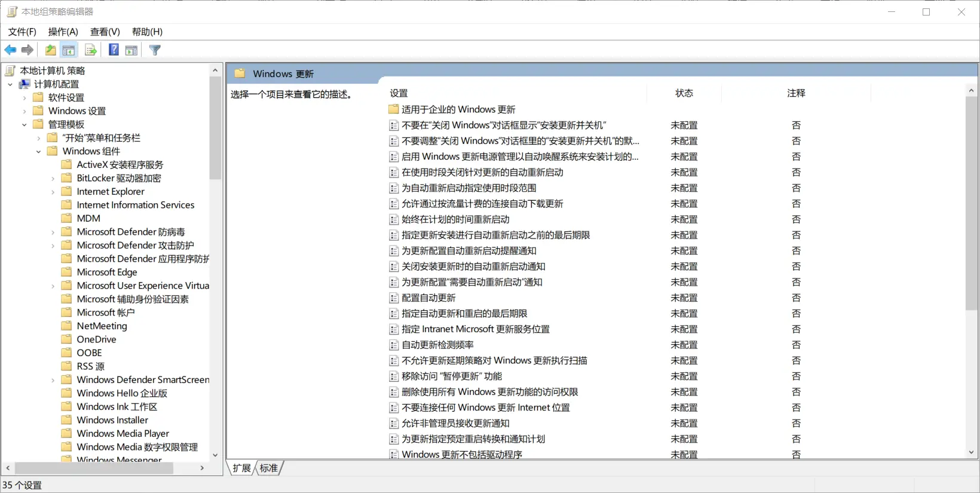The height and width of the screenshot is (493, 980).
Task: Sort by the 状态 column header
Action: coord(684,93)
